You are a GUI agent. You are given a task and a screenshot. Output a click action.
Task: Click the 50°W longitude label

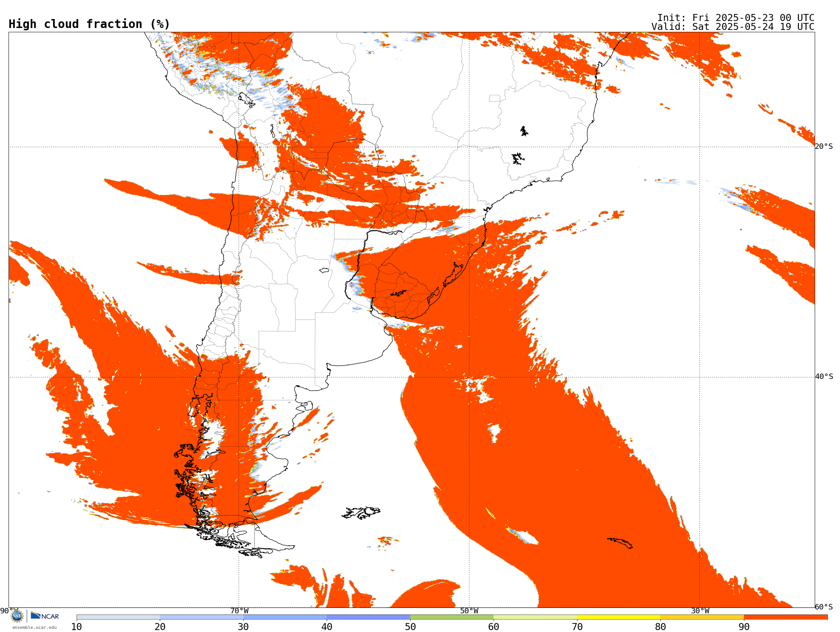469,611
